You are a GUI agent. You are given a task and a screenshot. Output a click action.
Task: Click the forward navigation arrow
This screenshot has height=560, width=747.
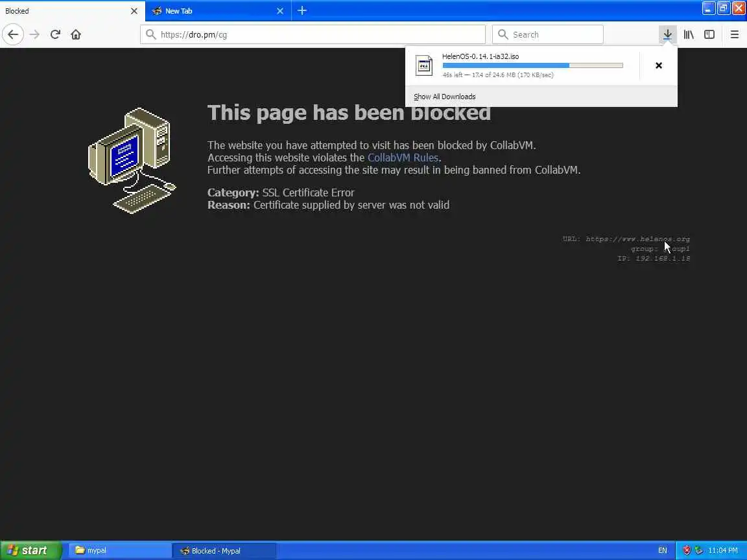click(x=34, y=34)
